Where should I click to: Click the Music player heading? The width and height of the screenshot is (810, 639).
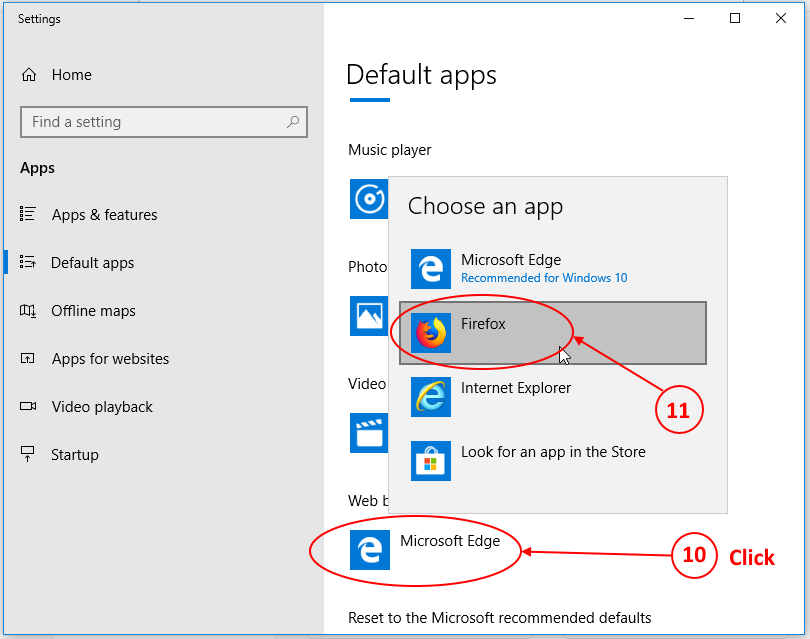(x=390, y=150)
